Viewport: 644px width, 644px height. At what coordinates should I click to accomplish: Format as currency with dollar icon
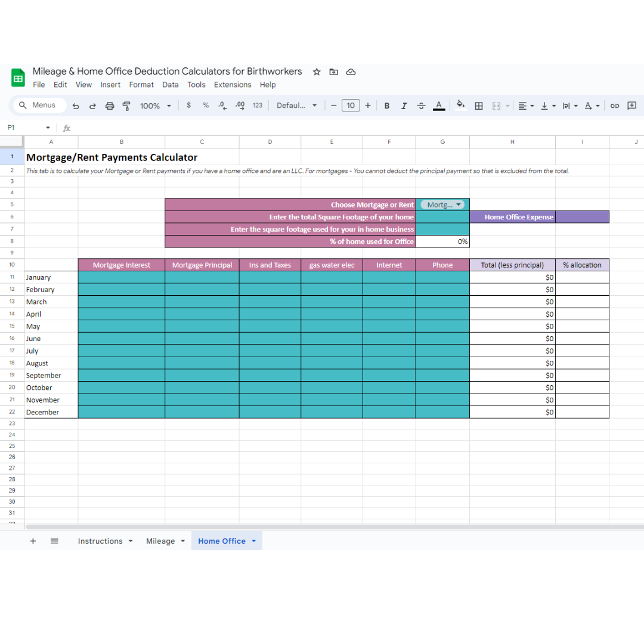click(188, 106)
